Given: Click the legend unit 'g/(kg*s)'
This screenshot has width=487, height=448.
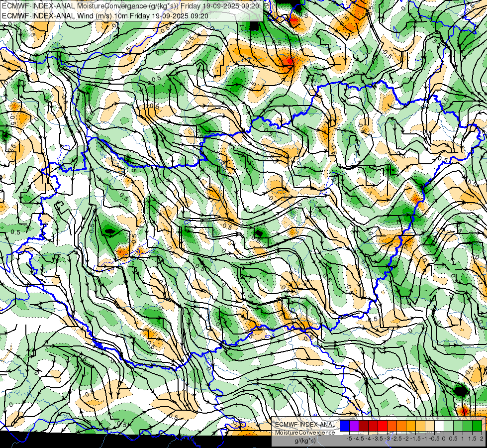Looking at the screenshot, I should 305,441.
